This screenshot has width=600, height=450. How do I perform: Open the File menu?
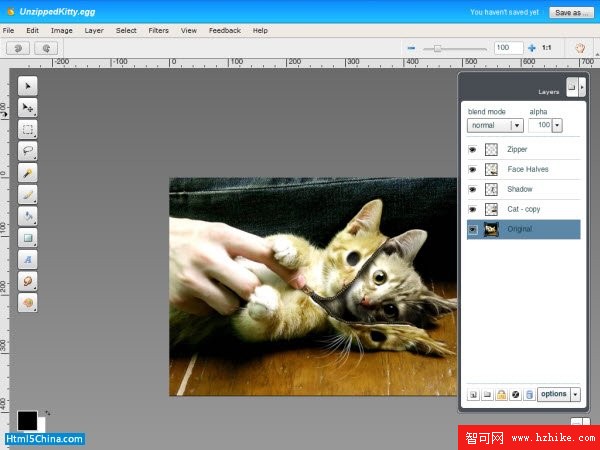click(8, 31)
